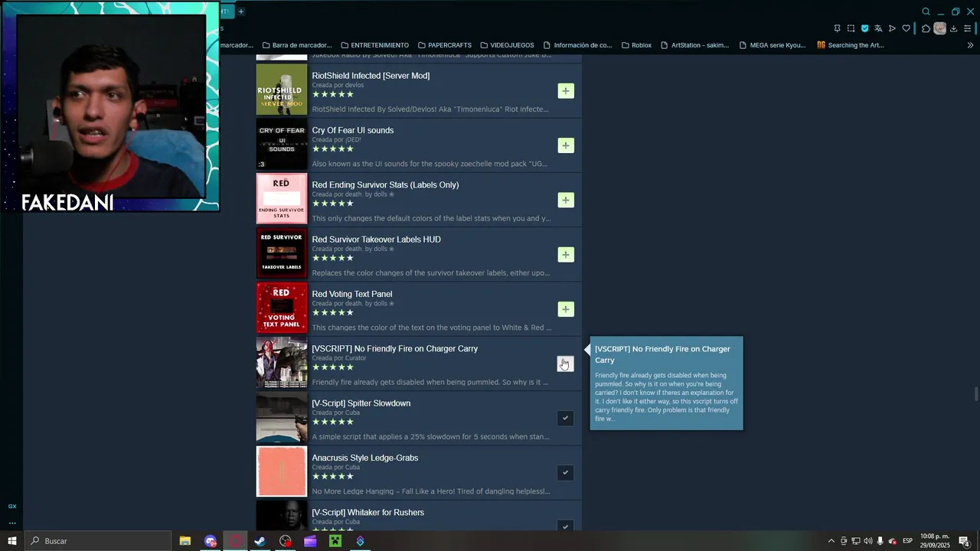Add Cry Of Fear UI sounds to collection

(566, 145)
